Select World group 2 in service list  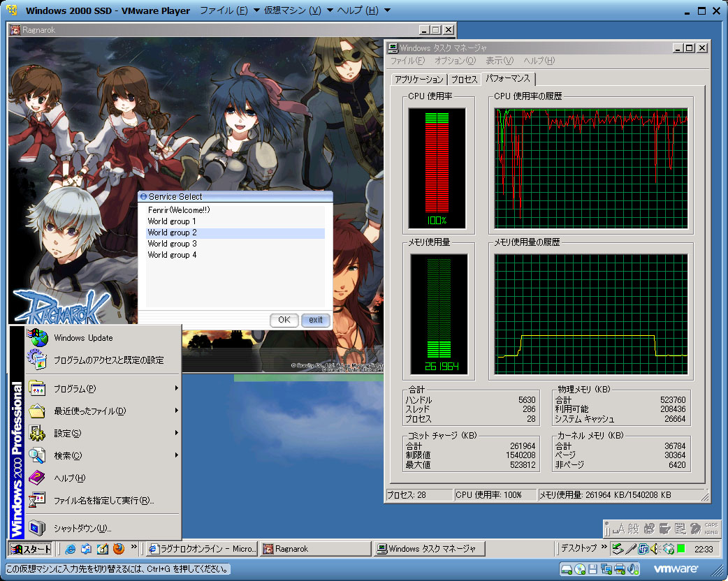click(x=235, y=233)
